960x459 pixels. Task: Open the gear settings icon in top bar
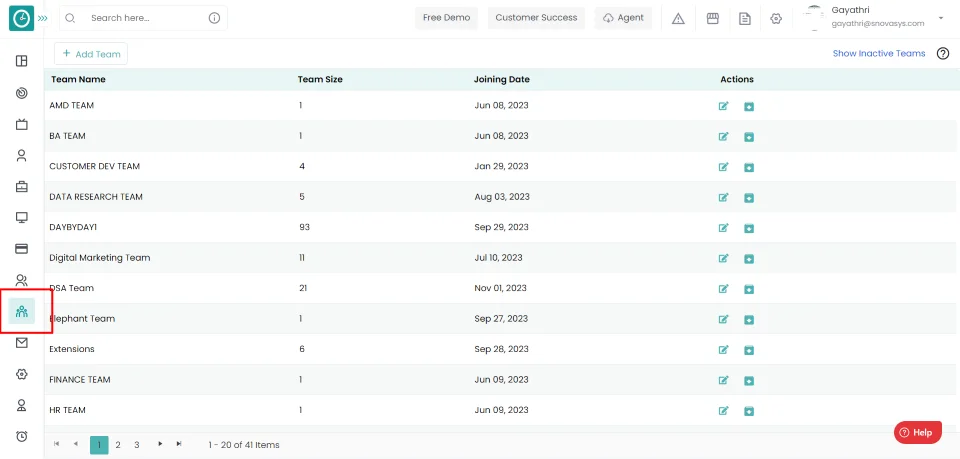pyautogui.click(x=776, y=18)
